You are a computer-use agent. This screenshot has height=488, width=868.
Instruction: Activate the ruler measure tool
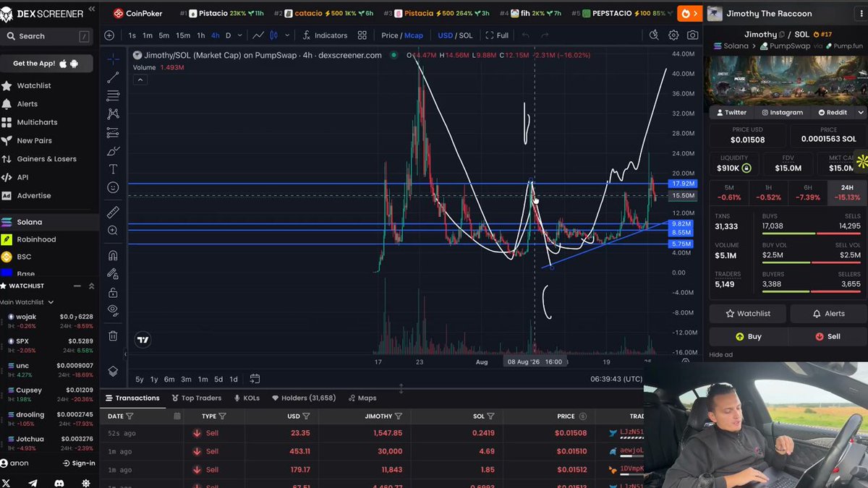tap(113, 212)
